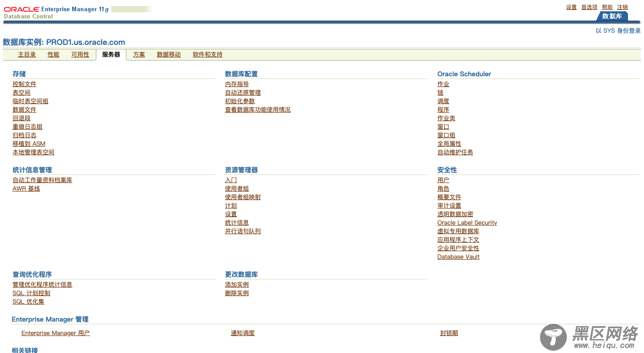This screenshot has width=644, height=353.
Task: Open 应用程序上下文 link
Action: tap(458, 240)
